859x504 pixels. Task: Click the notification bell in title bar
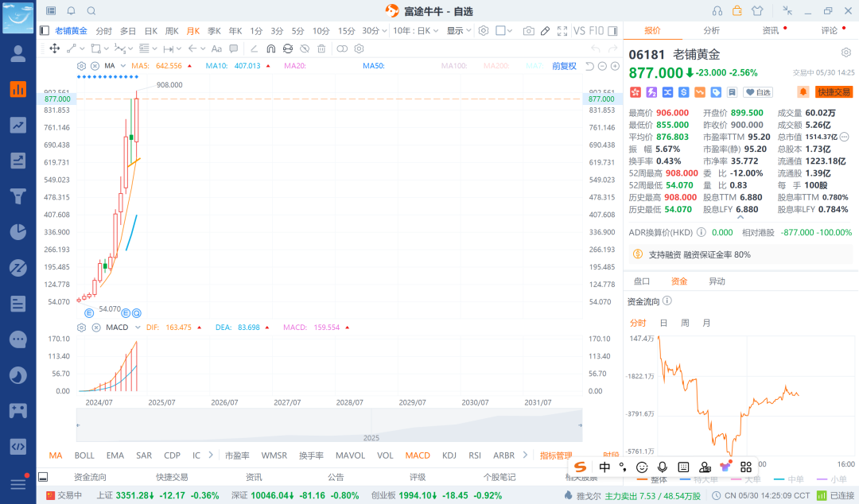point(72,11)
